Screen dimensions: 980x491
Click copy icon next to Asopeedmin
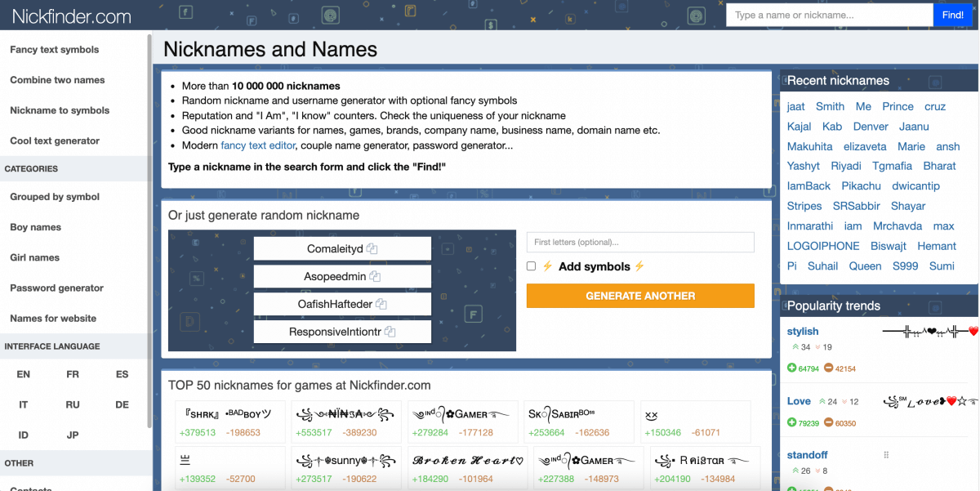pyautogui.click(x=374, y=277)
